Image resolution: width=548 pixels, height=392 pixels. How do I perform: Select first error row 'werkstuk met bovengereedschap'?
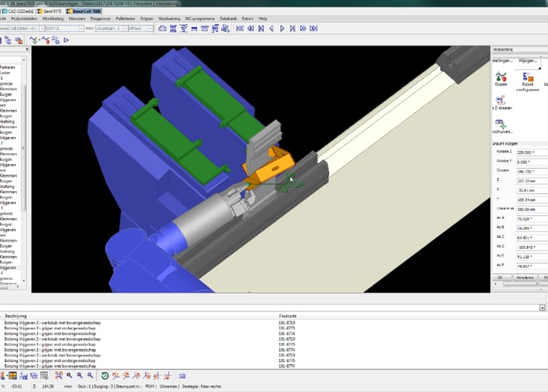click(x=52, y=323)
